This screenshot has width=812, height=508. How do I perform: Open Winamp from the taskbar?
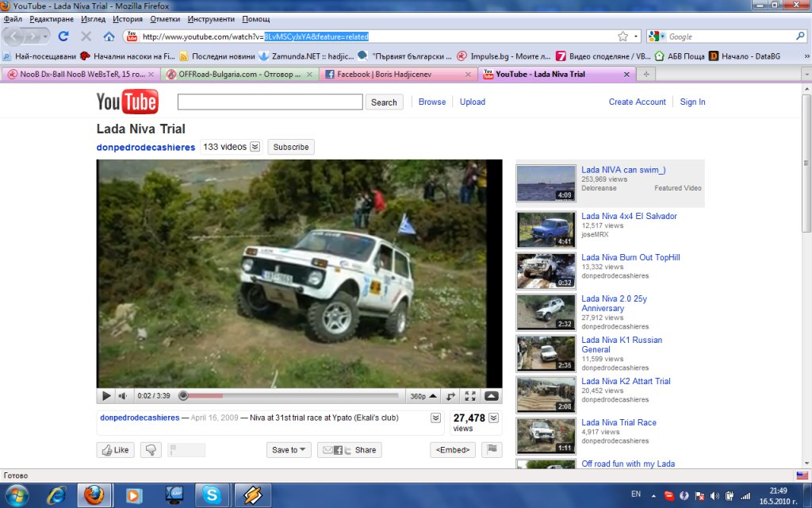click(x=253, y=495)
